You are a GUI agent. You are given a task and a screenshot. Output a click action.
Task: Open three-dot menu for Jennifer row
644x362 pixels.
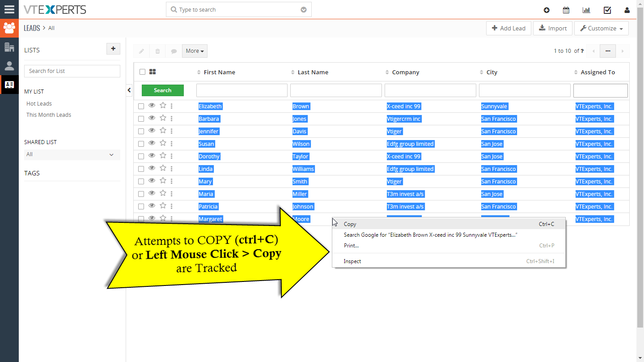tap(172, 131)
